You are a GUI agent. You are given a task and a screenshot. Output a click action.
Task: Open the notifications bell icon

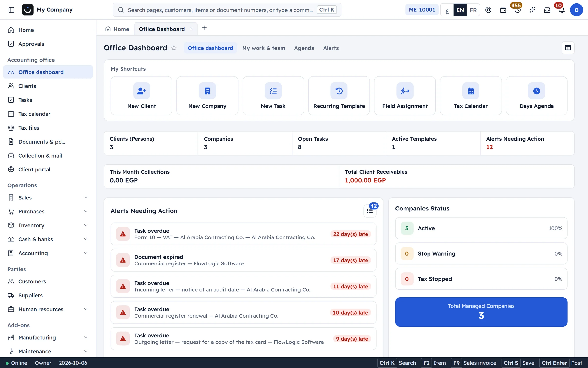pos(562,10)
